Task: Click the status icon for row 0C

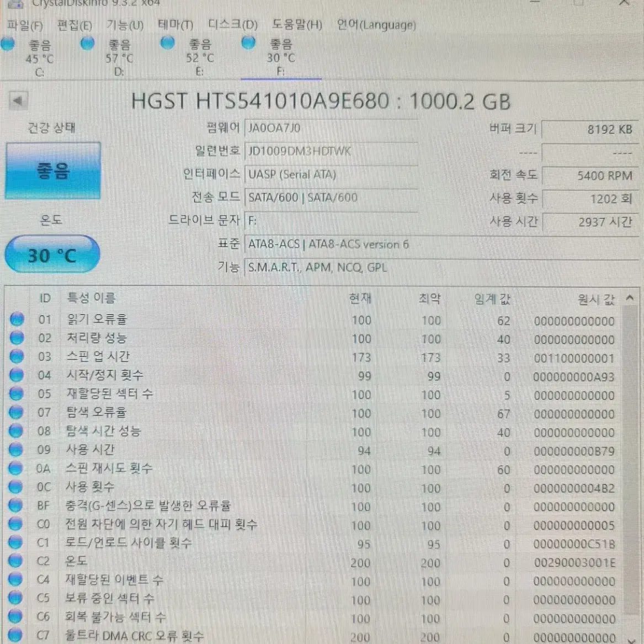Action: click(x=15, y=487)
